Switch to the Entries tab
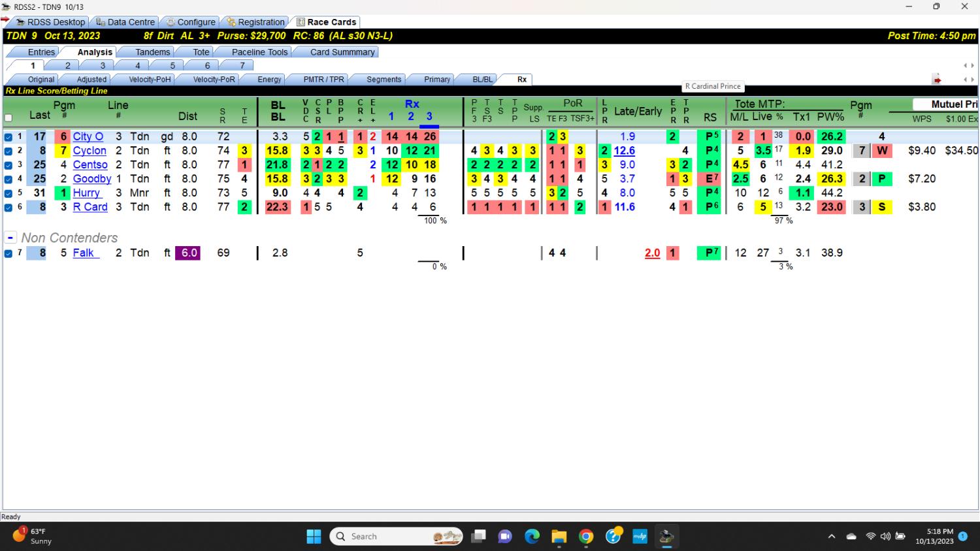The width and height of the screenshot is (980, 551). (x=41, y=52)
